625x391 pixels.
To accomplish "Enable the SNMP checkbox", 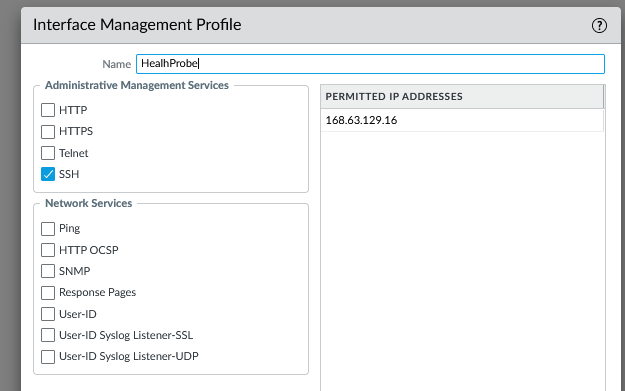I will click(48, 271).
